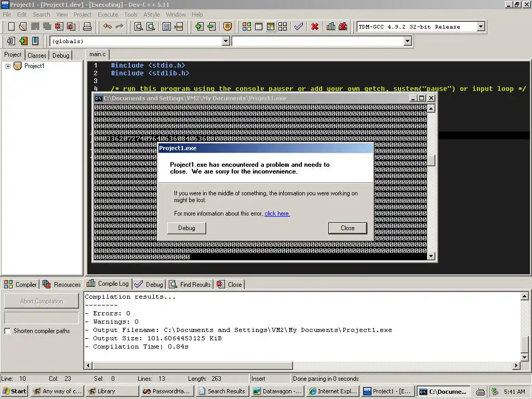Click the Debug checkmark toolbar icon
The image size is (532, 399).
(x=299, y=26)
